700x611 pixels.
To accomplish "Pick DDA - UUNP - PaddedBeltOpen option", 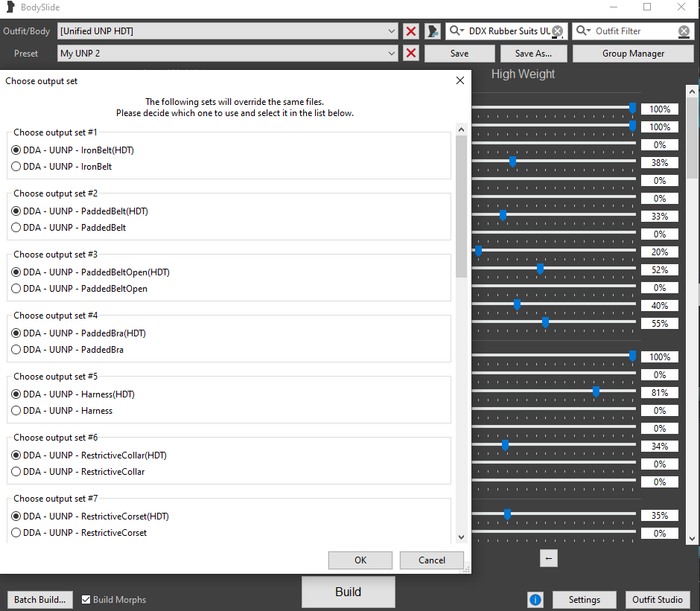I will coord(16,289).
